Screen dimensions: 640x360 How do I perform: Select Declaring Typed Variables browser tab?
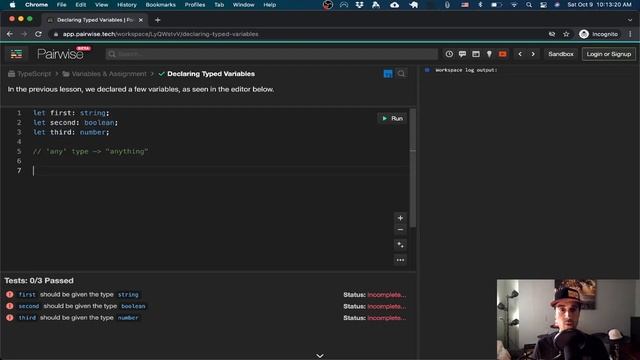pyautogui.click(x=95, y=20)
